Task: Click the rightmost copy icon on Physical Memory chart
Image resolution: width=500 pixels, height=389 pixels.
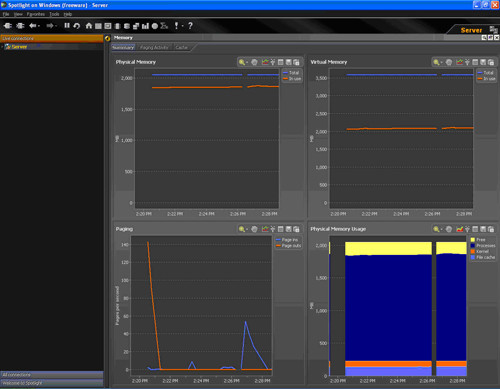Action: pyautogui.click(x=296, y=62)
